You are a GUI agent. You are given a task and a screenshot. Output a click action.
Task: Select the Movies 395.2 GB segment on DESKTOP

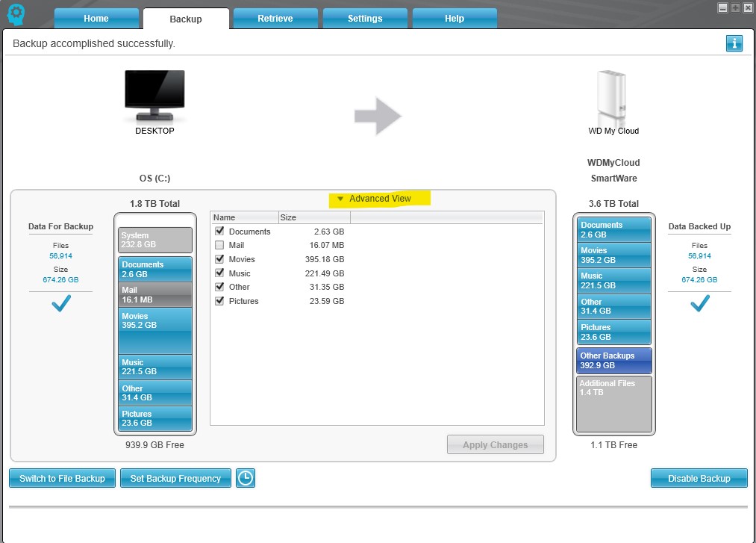[x=154, y=331]
